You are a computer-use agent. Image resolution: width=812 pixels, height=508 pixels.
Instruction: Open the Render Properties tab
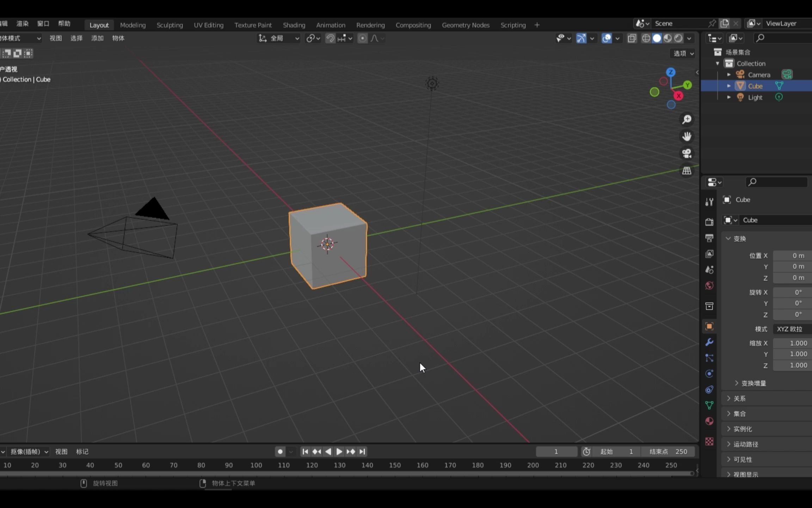709,222
